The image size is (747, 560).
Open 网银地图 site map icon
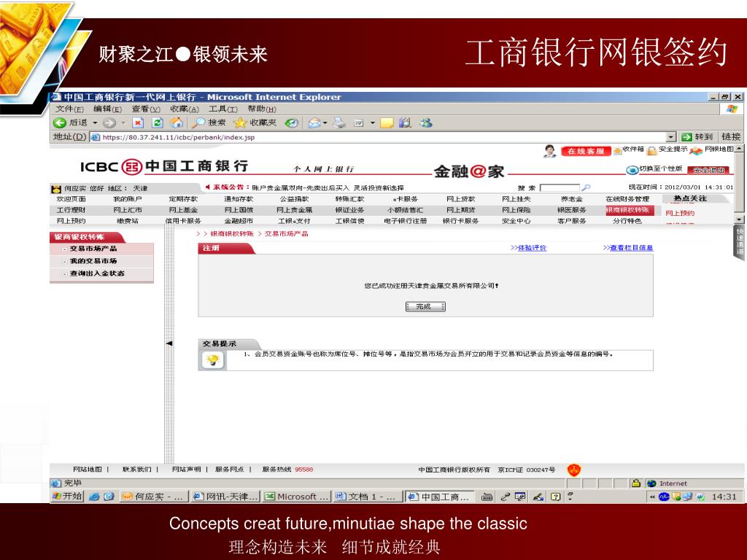(x=697, y=151)
